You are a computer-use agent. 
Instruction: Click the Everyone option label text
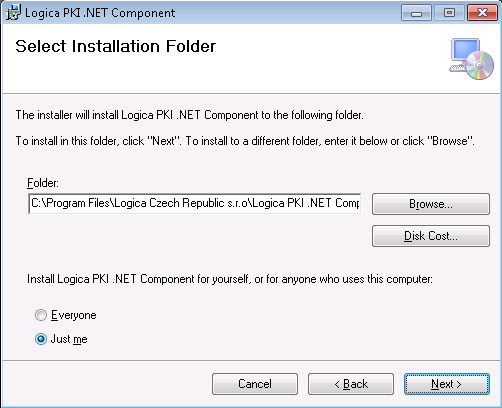74,315
